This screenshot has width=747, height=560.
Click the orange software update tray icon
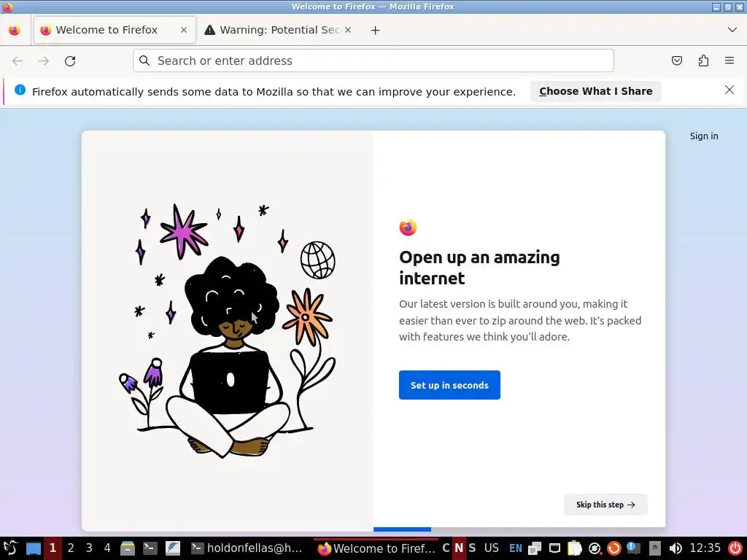614,548
